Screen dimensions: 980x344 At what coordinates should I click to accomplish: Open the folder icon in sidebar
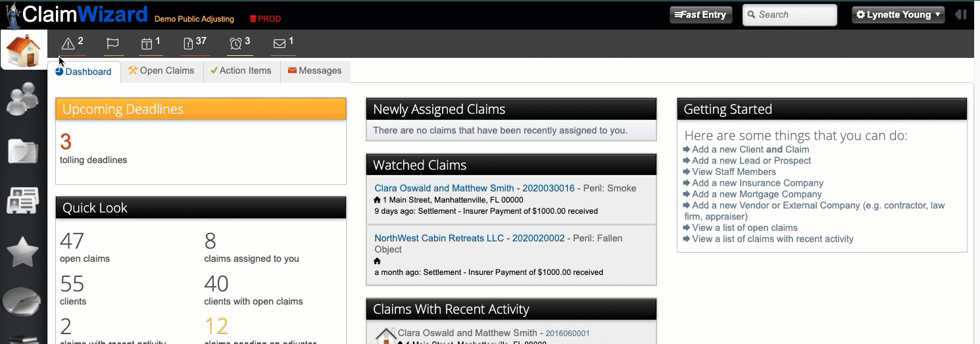[23, 151]
